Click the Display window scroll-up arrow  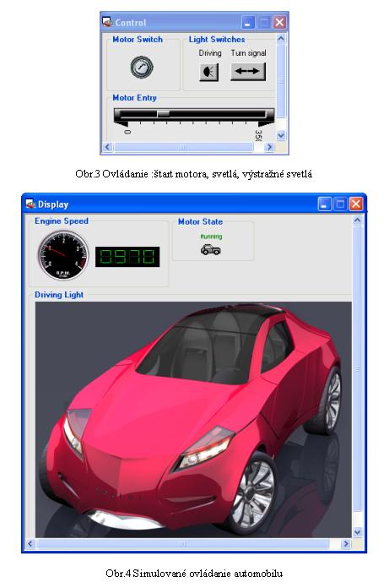(x=358, y=220)
